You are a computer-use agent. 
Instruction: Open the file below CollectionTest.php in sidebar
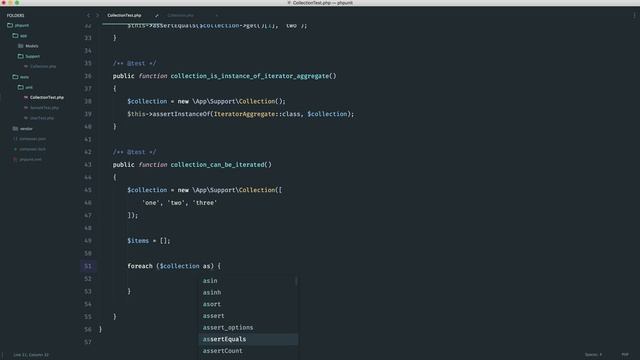pos(44,108)
